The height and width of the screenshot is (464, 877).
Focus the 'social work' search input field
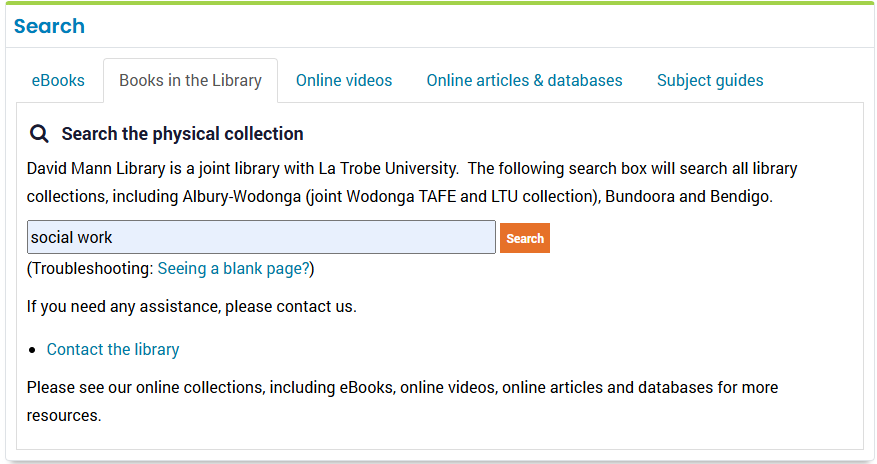pyautogui.click(x=261, y=237)
